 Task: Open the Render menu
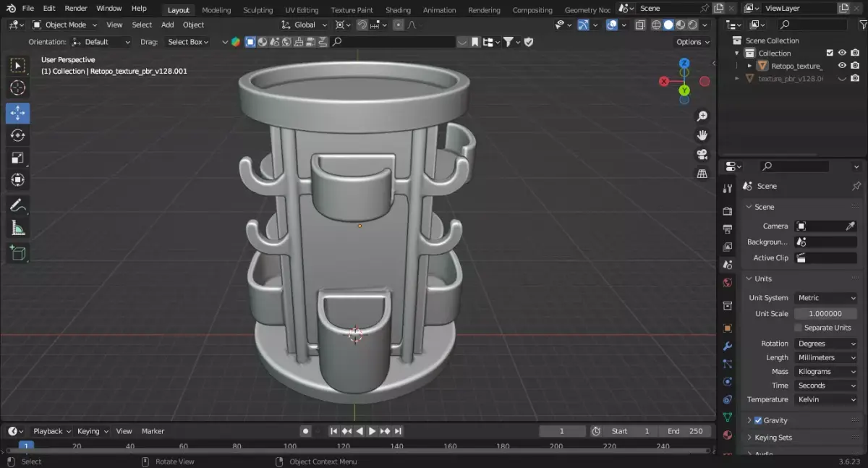point(76,8)
